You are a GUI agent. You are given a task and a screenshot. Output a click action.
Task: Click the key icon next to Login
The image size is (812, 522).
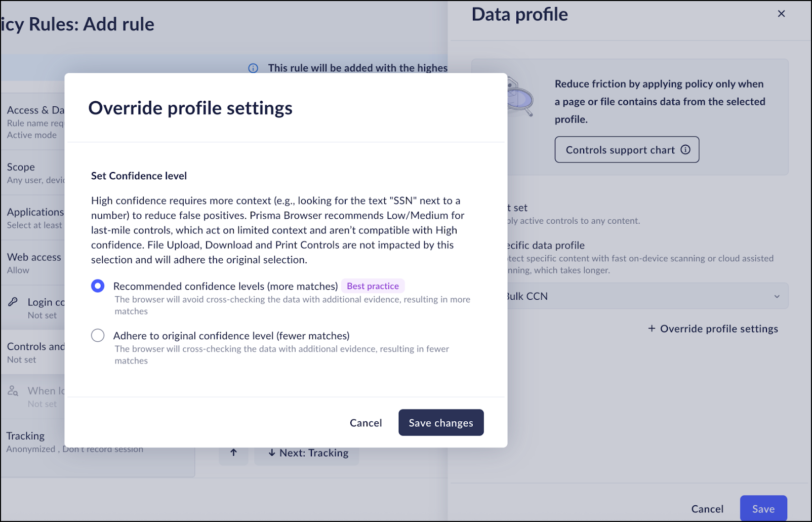click(13, 302)
